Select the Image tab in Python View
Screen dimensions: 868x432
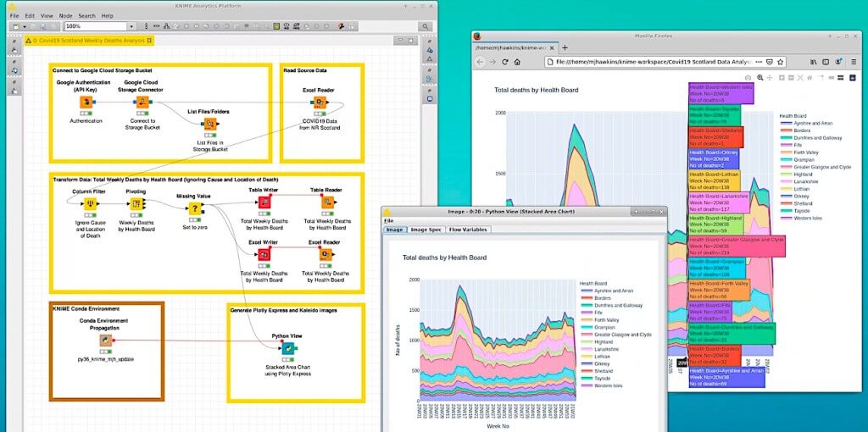click(395, 230)
